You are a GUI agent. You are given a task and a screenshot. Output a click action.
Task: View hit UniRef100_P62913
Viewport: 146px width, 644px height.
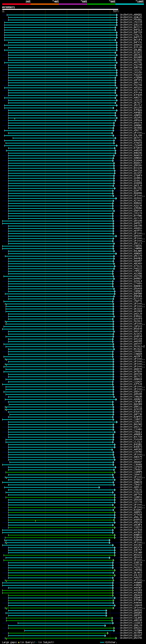[x=131, y=321]
